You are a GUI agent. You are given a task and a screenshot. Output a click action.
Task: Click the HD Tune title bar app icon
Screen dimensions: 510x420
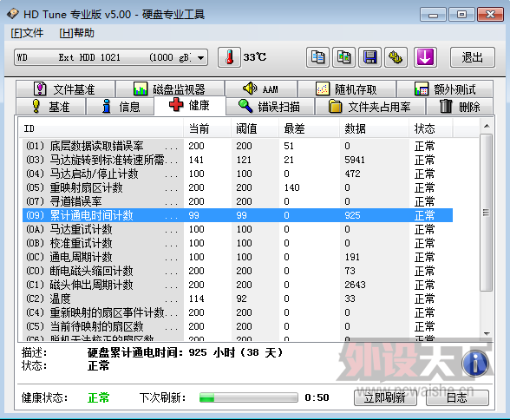(x=13, y=14)
